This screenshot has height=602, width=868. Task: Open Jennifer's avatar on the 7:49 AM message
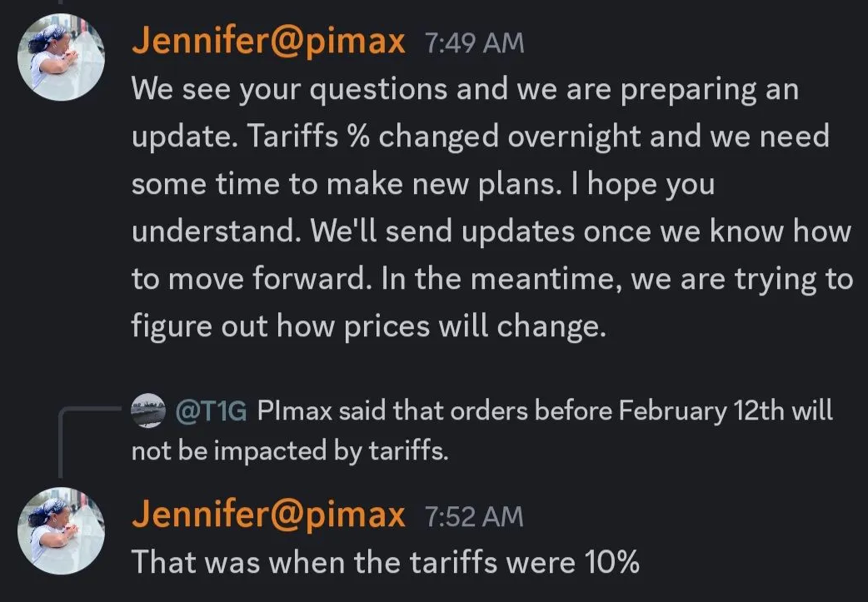pos(62,58)
